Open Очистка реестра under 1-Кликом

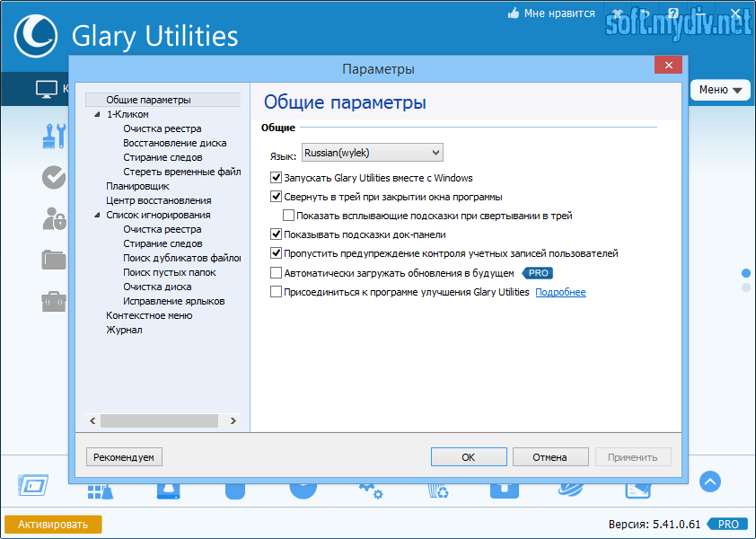(x=162, y=128)
